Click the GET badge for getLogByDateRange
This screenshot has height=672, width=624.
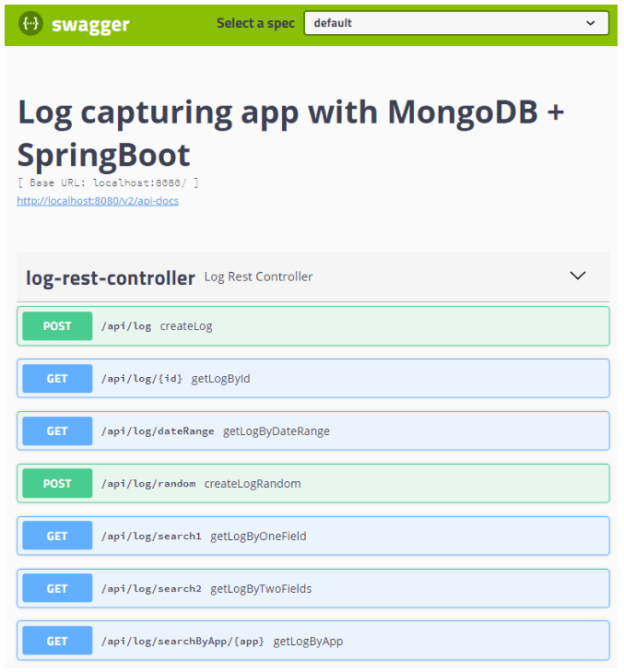point(57,431)
